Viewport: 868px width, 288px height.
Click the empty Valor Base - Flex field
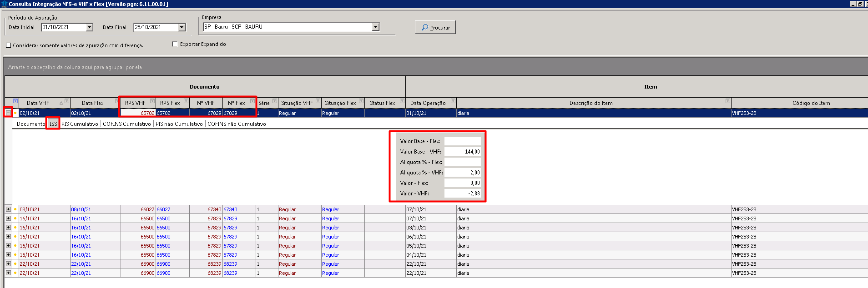(x=462, y=141)
